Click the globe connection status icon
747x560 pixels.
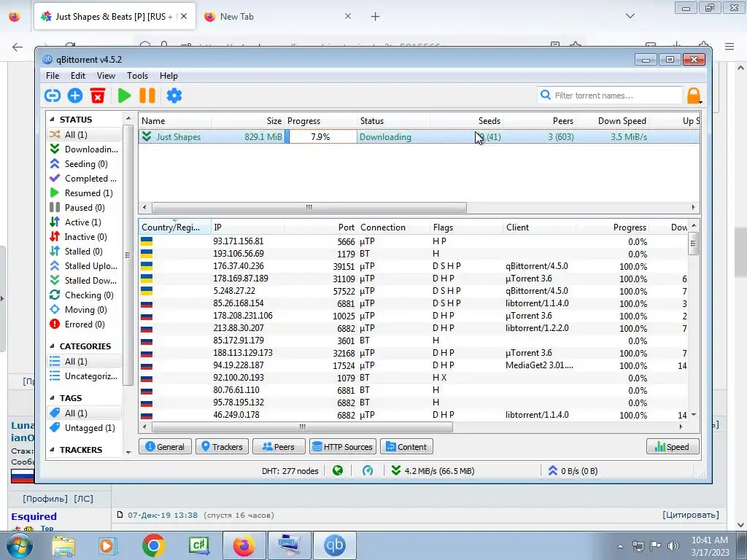(338, 471)
